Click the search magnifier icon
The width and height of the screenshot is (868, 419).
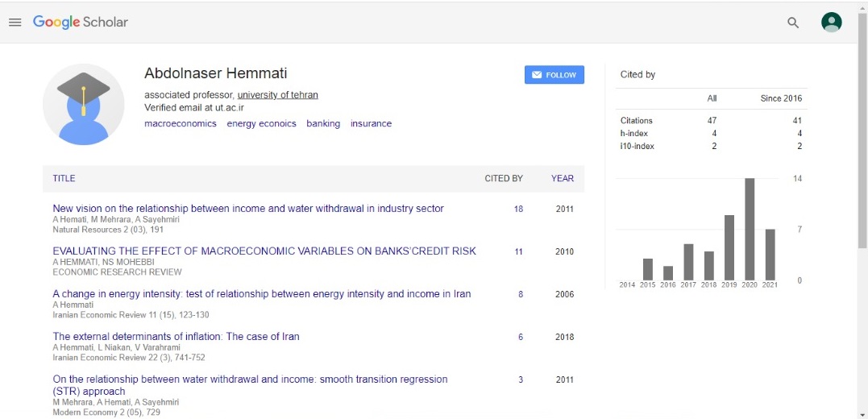click(x=793, y=23)
